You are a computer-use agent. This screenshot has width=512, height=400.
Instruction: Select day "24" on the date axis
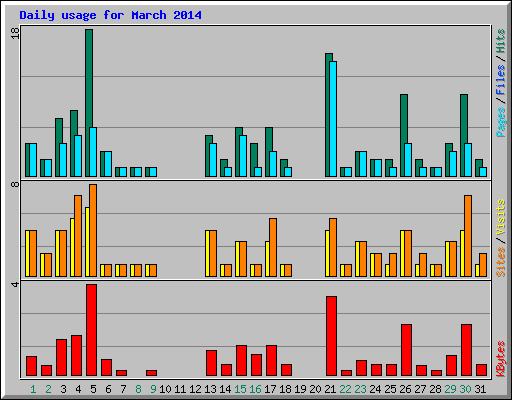[x=375, y=389]
